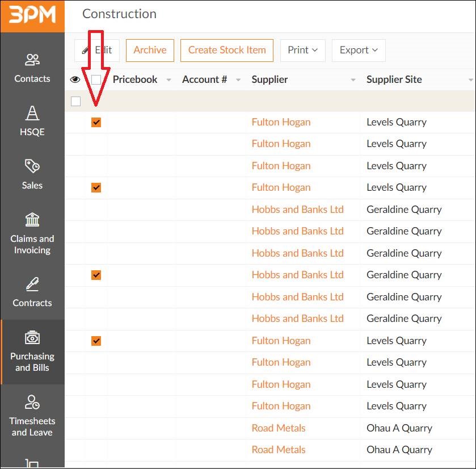Viewport: 476px width, 469px height.
Task: Select the first Geraldine Quarry cell
Action: (x=404, y=210)
